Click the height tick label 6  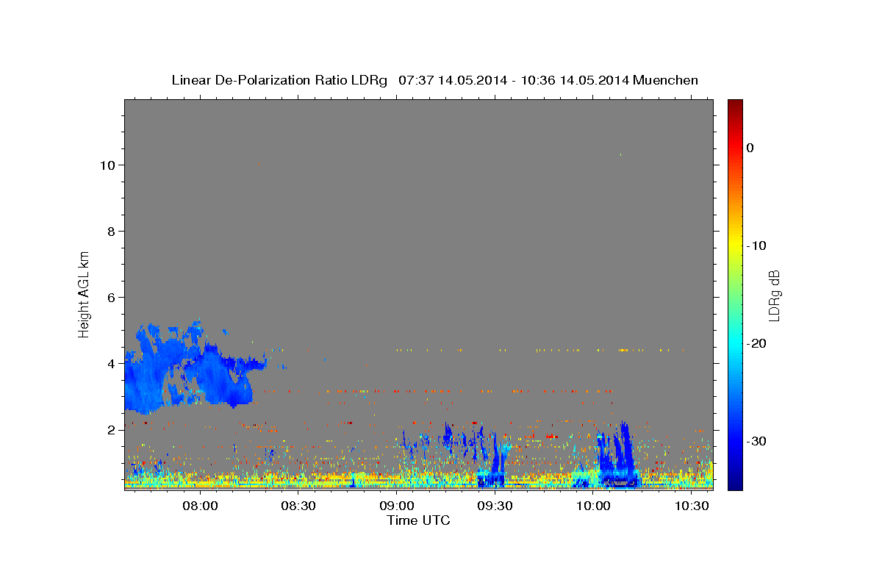112,298
